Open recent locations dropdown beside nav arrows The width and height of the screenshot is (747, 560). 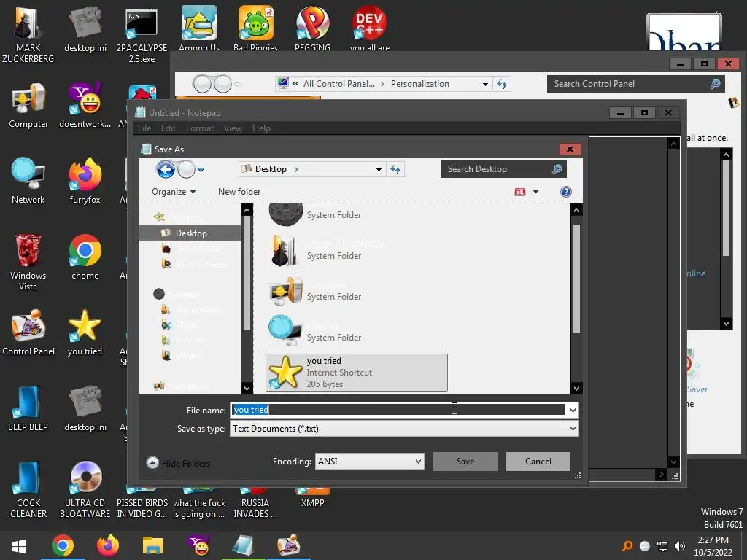[x=201, y=169]
